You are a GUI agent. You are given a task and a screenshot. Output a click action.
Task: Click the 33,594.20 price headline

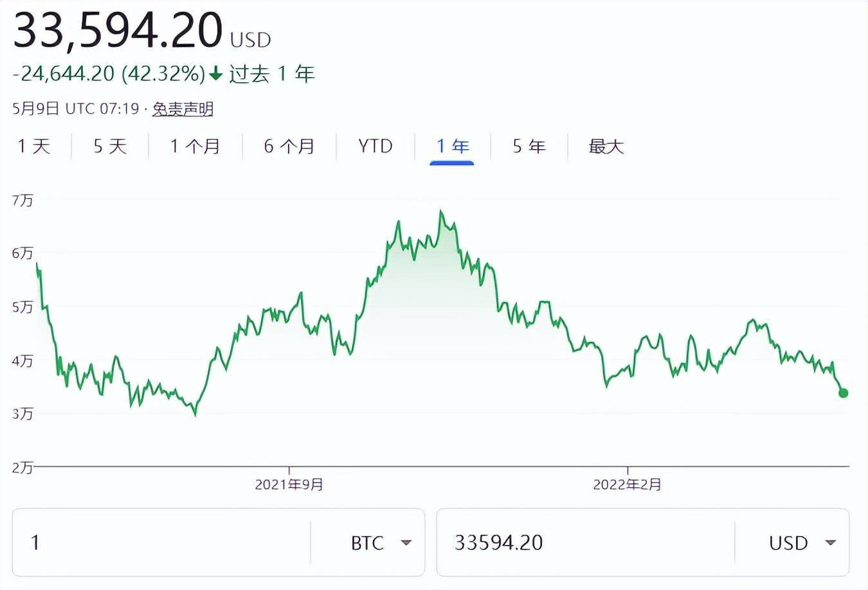coord(118,30)
